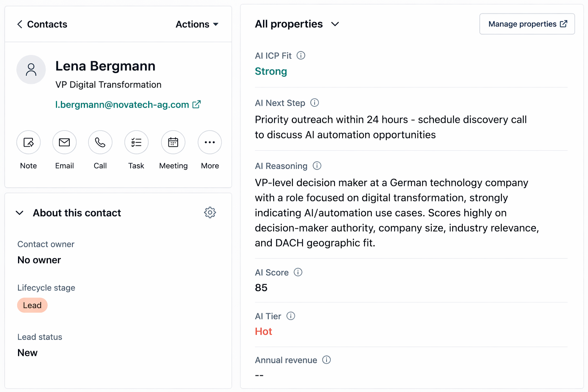View the AI Score info tooltip icon
The width and height of the screenshot is (588, 392).
coord(298,272)
